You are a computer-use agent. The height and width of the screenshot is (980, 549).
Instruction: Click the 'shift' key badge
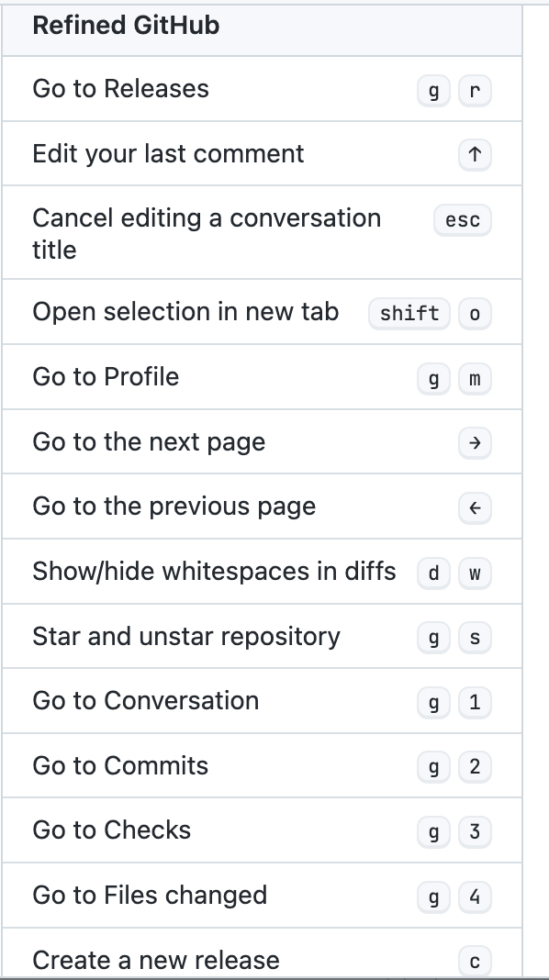pyautogui.click(x=408, y=313)
